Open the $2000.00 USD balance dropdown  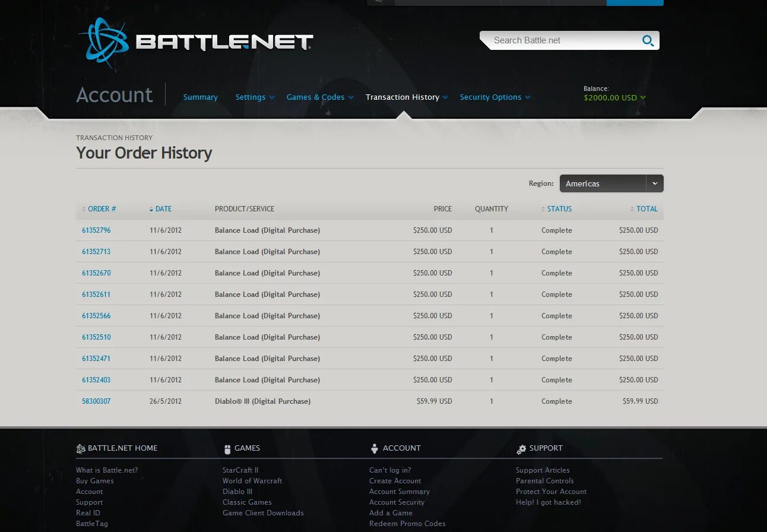click(x=614, y=98)
